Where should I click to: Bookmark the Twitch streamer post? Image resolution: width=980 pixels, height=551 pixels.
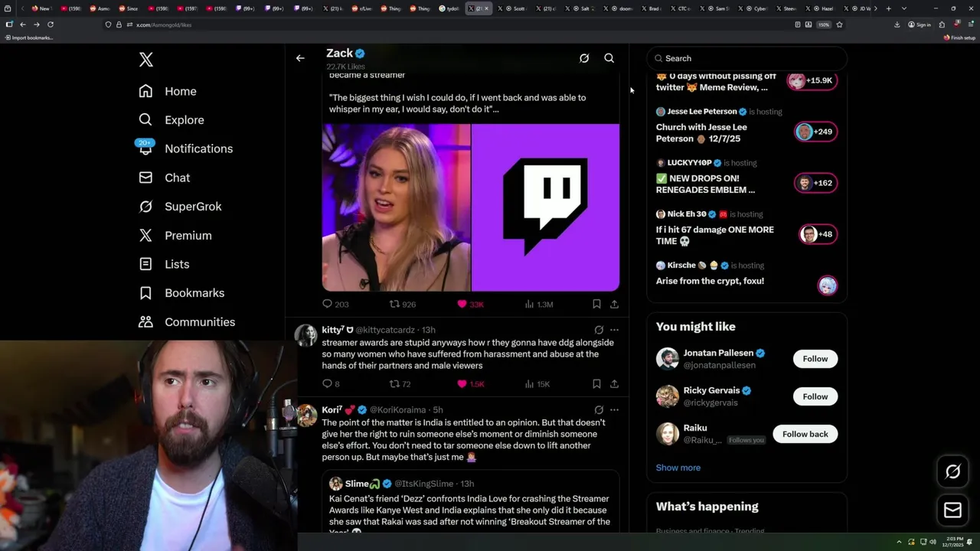pos(596,304)
